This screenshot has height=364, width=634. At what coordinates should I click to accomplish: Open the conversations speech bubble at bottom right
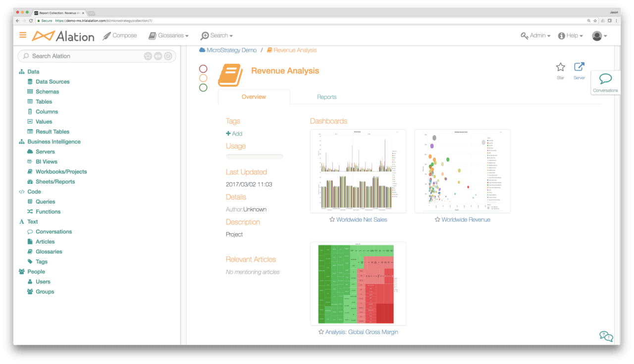pos(606,336)
